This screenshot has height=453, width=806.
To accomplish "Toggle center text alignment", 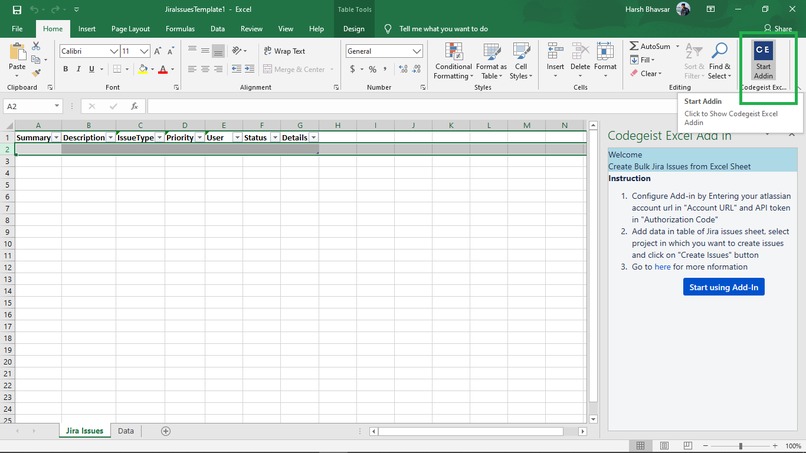I will tap(205, 69).
